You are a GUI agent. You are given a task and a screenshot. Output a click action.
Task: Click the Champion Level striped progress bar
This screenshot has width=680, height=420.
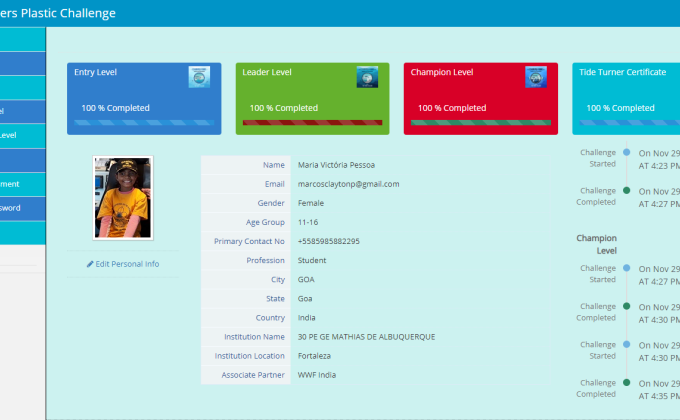(481, 123)
